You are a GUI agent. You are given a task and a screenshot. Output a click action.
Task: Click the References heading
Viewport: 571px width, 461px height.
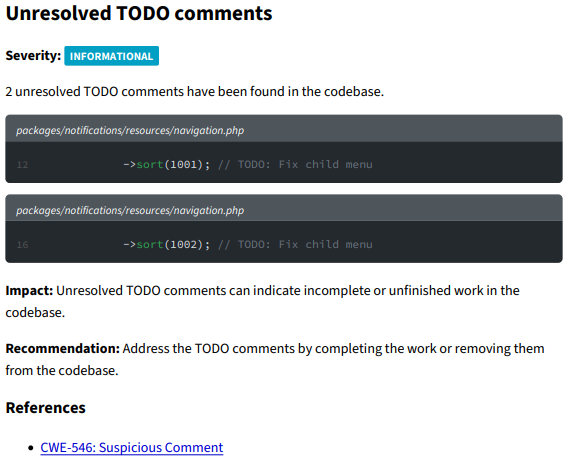(x=46, y=408)
